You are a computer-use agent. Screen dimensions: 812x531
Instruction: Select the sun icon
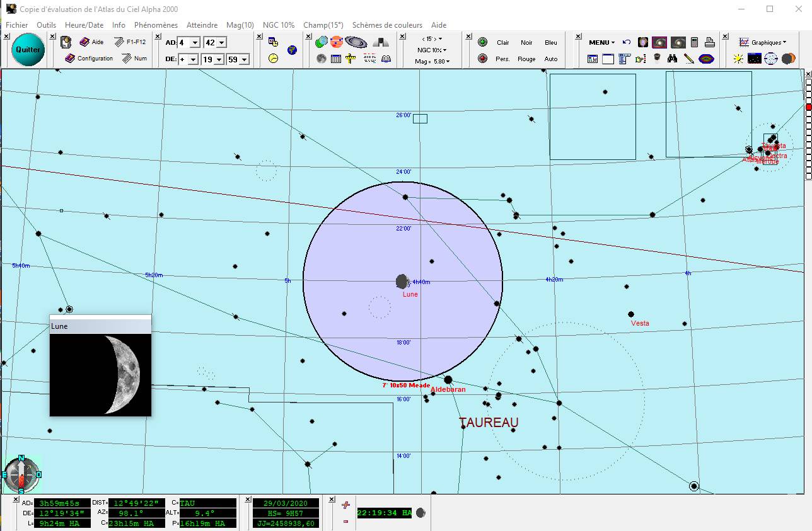[738, 59]
